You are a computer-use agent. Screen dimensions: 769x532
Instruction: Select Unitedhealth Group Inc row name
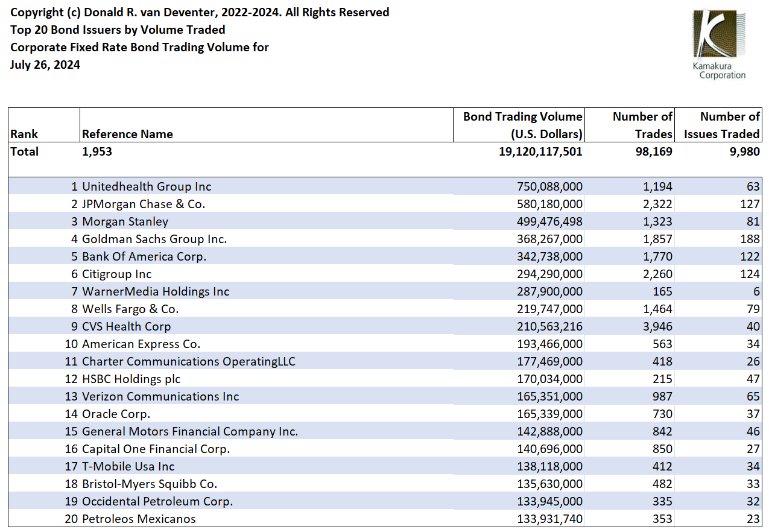[147, 186]
